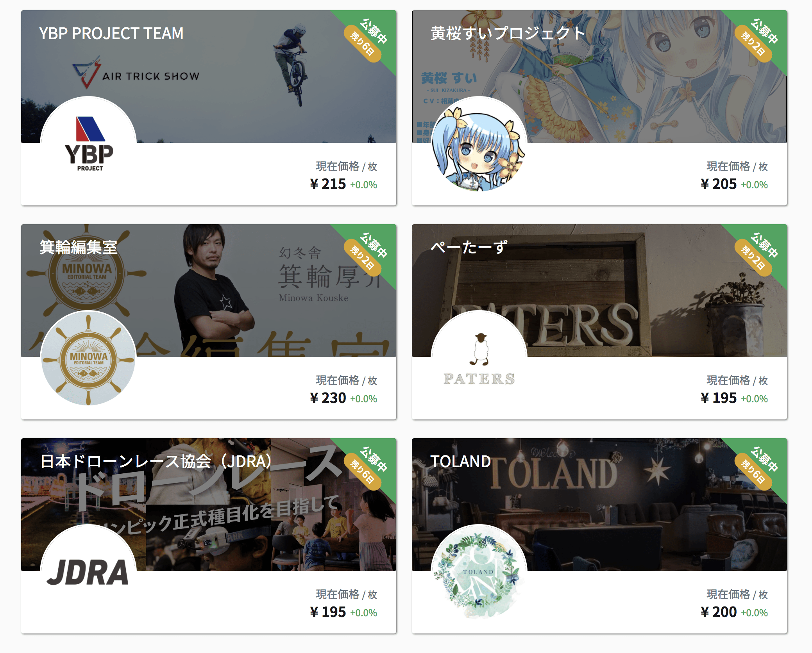Open the TOLAND floral wreath avatar

(479, 572)
